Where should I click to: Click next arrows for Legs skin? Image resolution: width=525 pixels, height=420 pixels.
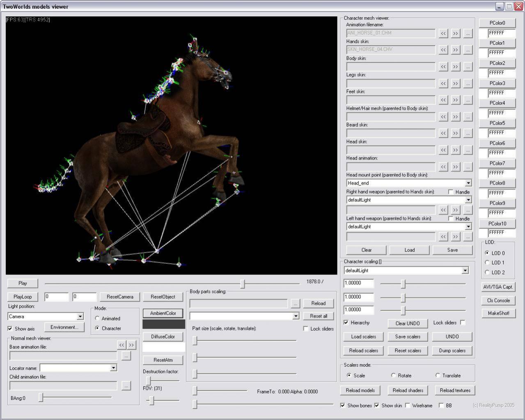pyautogui.click(x=455, y=83)
